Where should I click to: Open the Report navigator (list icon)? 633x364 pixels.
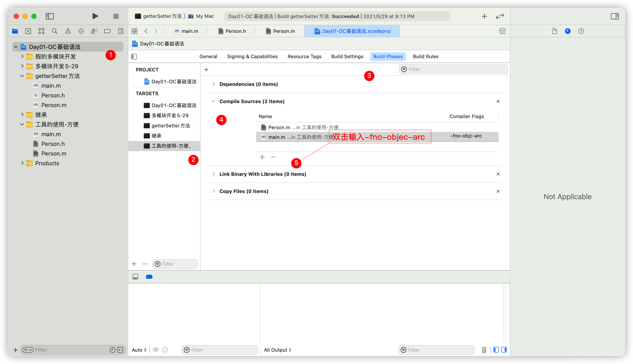pyautogui.click(x=121, y=31)
